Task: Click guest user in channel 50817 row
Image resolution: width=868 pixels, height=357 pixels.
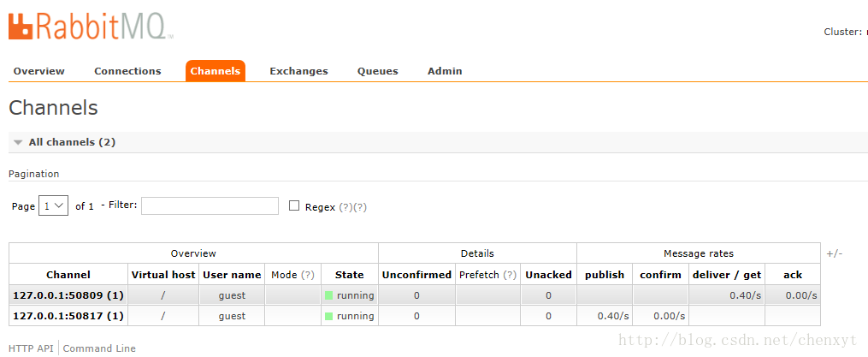Action: pyautogui.click(x=232, y=316)
